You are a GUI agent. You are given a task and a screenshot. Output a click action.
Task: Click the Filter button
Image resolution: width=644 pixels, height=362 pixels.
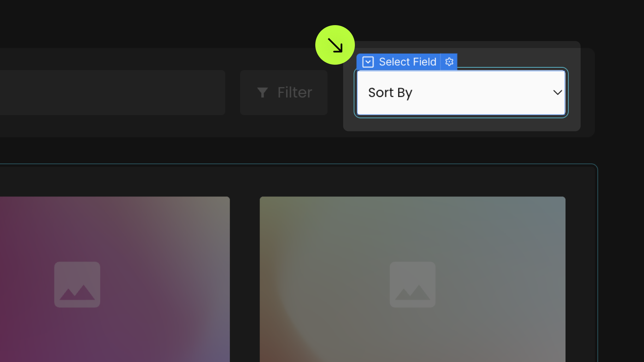coord(284,93)
